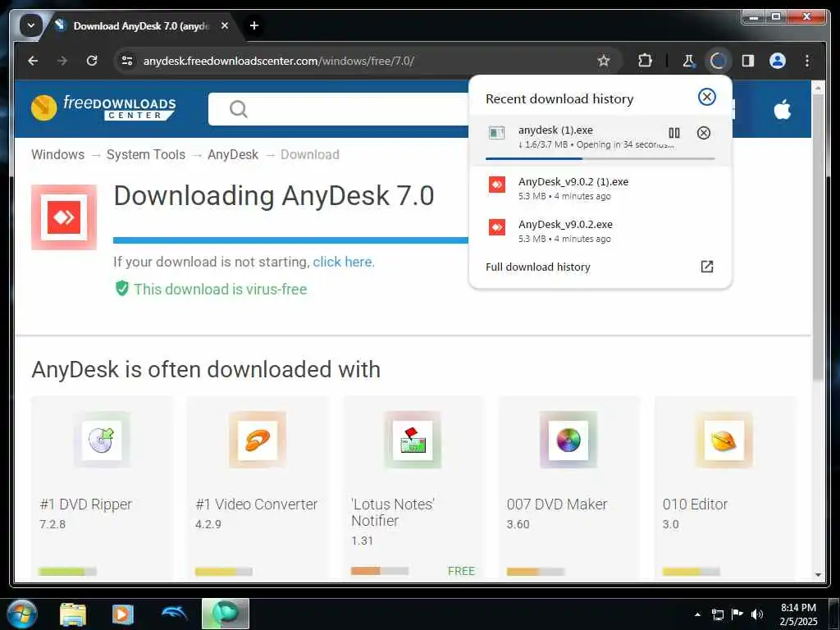Click the AnyDesk_v9.0.2 (1).exe red icon

click(496, 185)
